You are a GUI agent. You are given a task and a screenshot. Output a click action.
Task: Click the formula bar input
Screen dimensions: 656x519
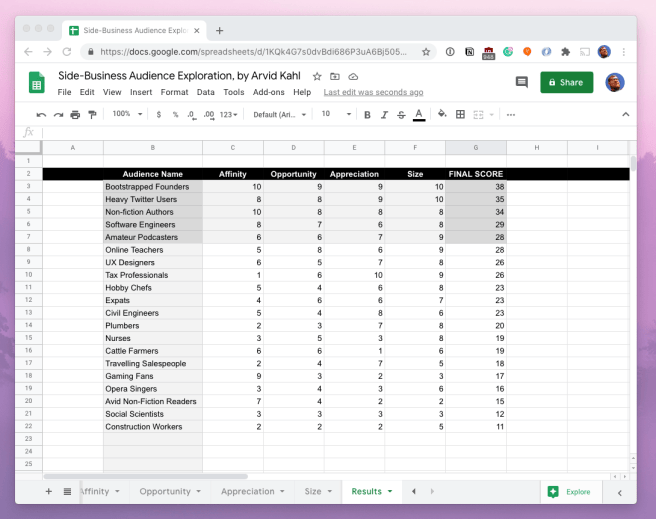(x=337, y=133)
